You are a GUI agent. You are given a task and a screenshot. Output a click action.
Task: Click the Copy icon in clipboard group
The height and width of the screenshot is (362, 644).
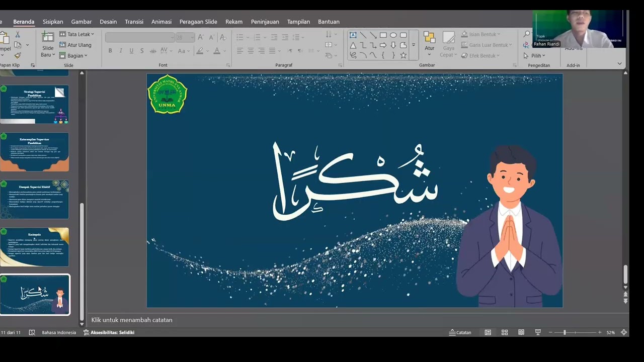coord(18,45)
